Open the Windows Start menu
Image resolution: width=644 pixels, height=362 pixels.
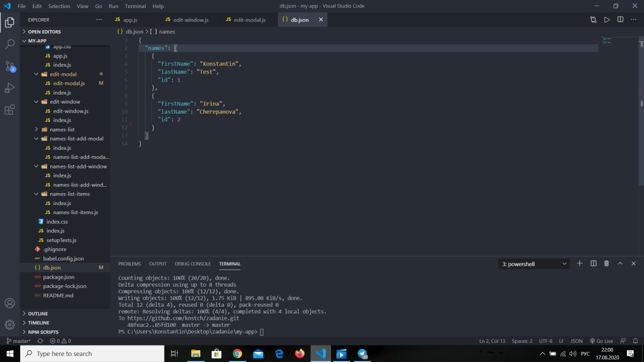point(10,353)
